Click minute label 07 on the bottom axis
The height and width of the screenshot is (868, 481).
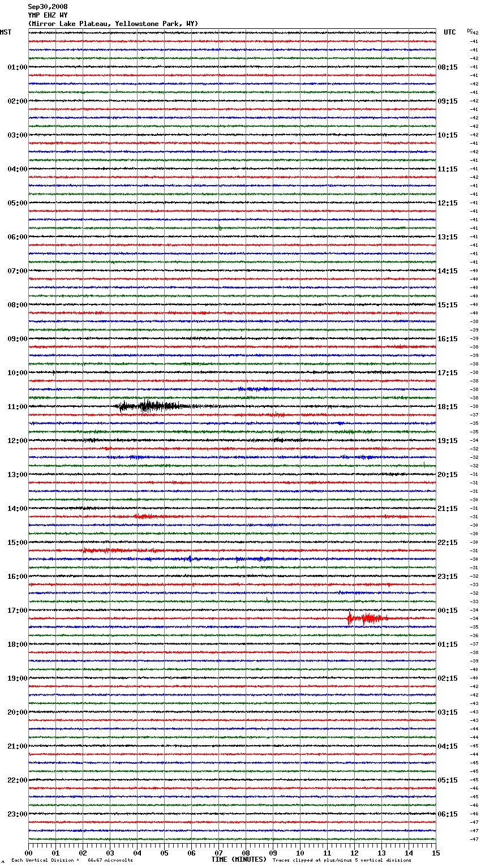click(218, 853)
